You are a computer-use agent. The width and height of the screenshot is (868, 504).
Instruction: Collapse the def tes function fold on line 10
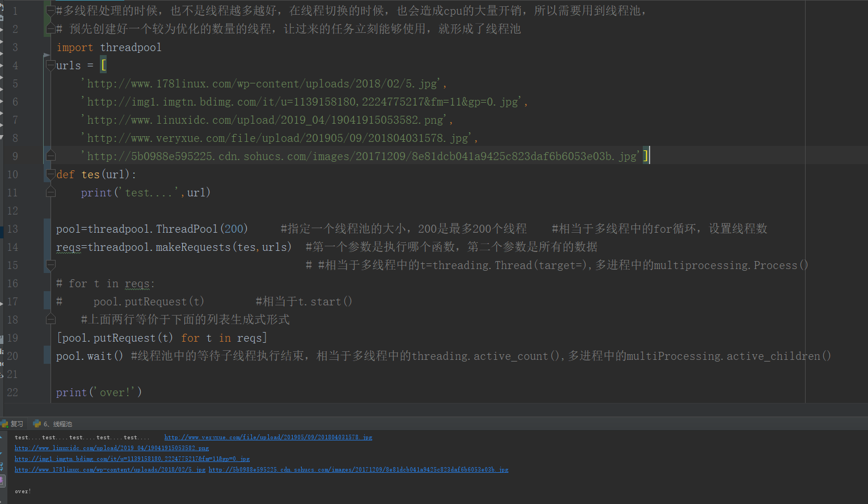pyautogui.click(x=50, y=174)
